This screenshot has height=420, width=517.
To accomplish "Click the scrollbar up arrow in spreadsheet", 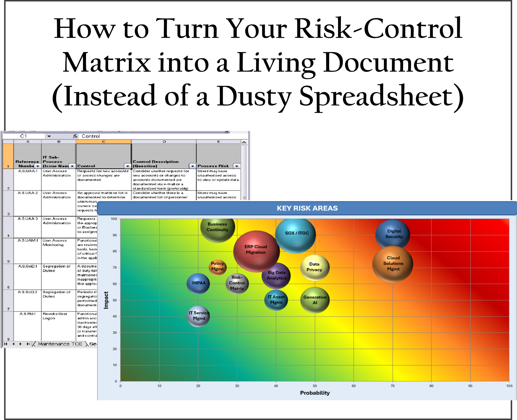I will (x=244, y=142).
